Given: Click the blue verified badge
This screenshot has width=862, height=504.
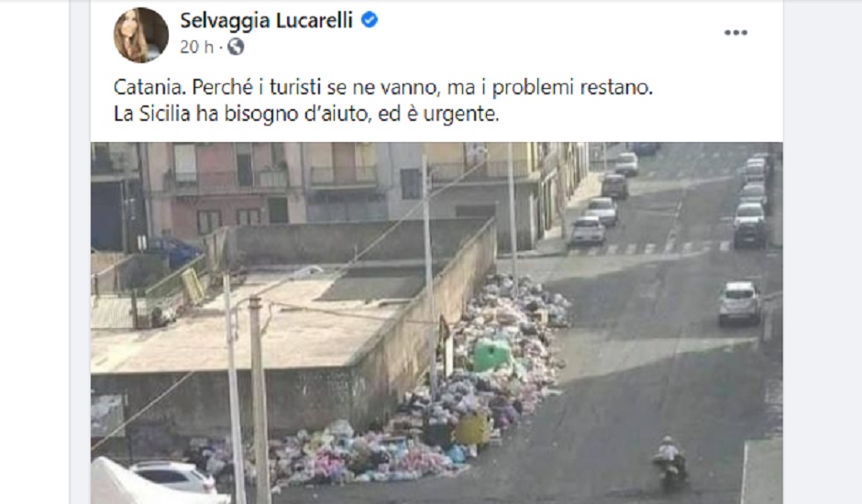Looking at the screenshot, I should point(369,20).
